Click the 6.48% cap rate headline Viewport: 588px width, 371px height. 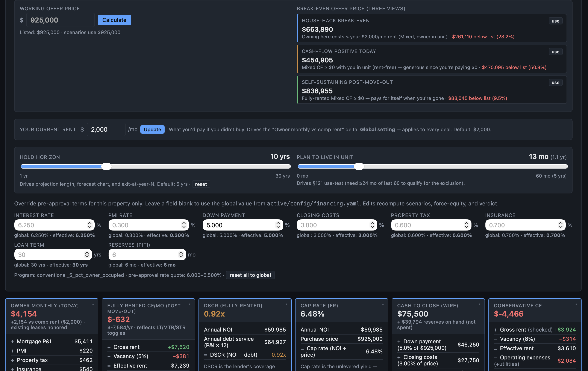tap(312, 314)
